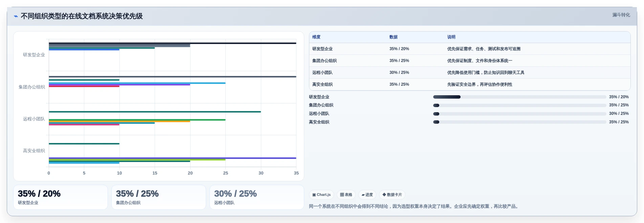644x223 pixels.
Task: Click the 远程小团队 progress bar
Action: tap(519, 114)
